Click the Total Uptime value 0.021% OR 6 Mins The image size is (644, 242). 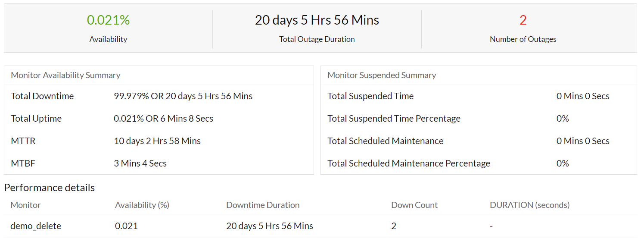click(163, 119)
